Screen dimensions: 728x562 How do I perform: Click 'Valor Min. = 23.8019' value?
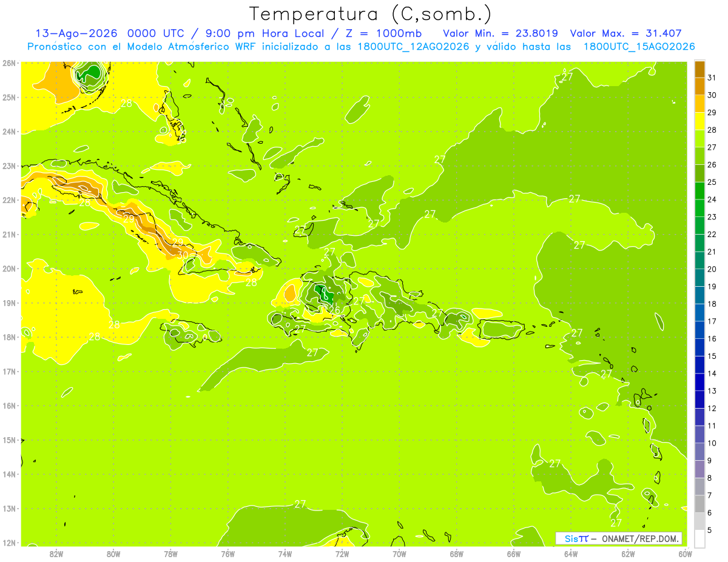point(500,33)
